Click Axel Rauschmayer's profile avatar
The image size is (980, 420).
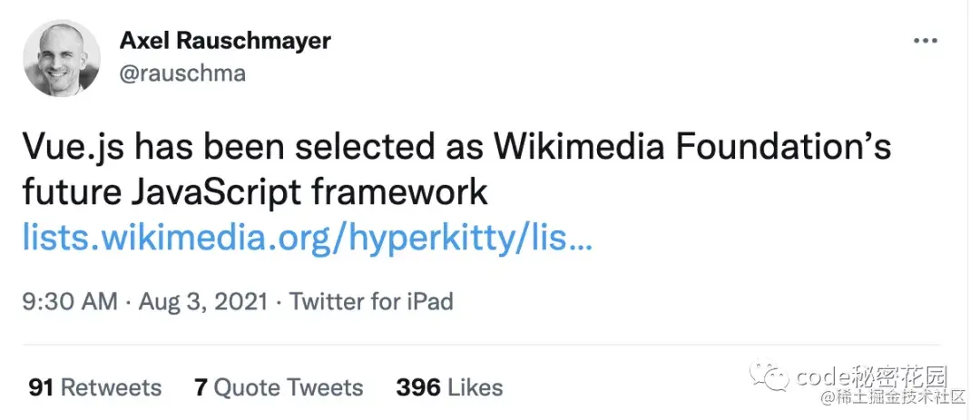62,58
